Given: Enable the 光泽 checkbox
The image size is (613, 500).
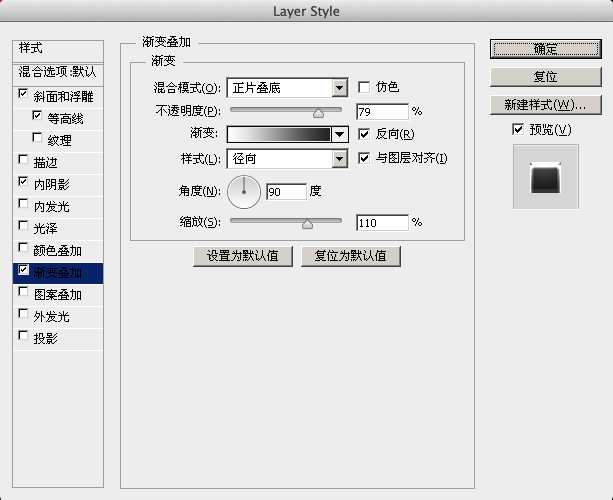Looking at the screenshot, I should coord(23,226).
